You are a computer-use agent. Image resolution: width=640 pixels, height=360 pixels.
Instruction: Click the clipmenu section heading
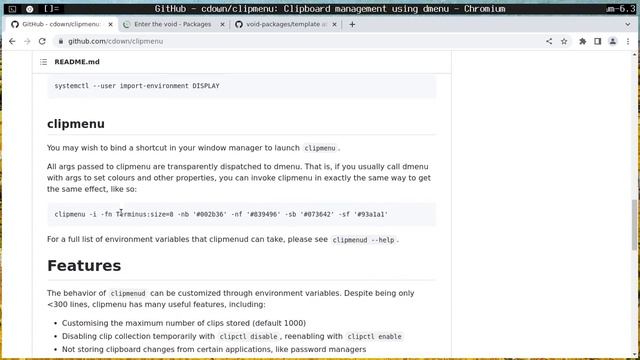point(76,124)
